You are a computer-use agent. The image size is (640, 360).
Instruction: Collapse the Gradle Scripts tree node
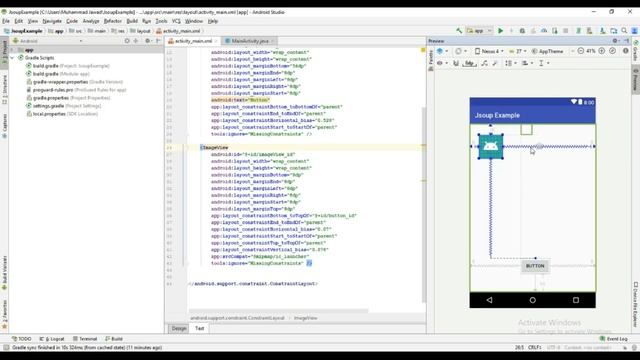pos(12,58)
